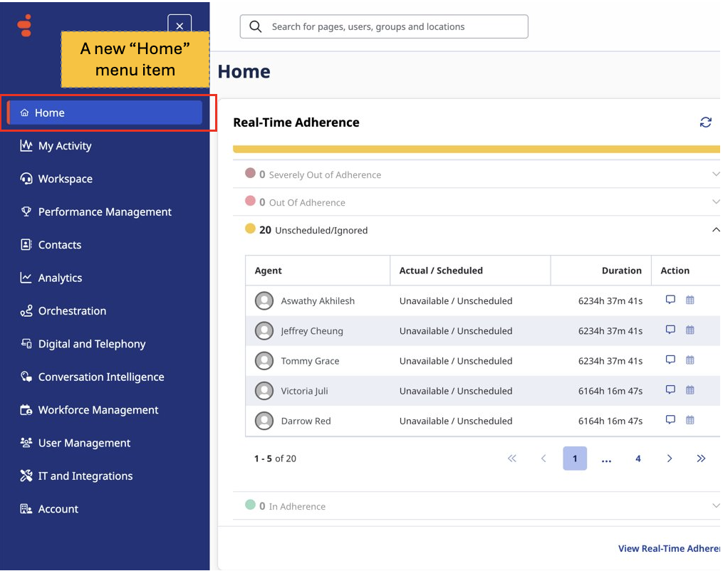This screenshot has height=571, width=728.
Task: Close the navigation menu with X
Action: coord(180,26)
